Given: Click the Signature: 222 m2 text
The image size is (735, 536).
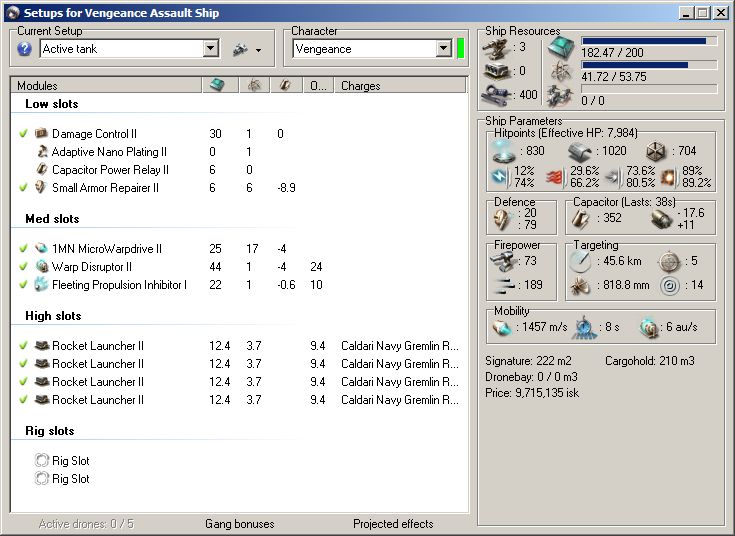Looking at the screenshot, I should click(x=528, y=361).
